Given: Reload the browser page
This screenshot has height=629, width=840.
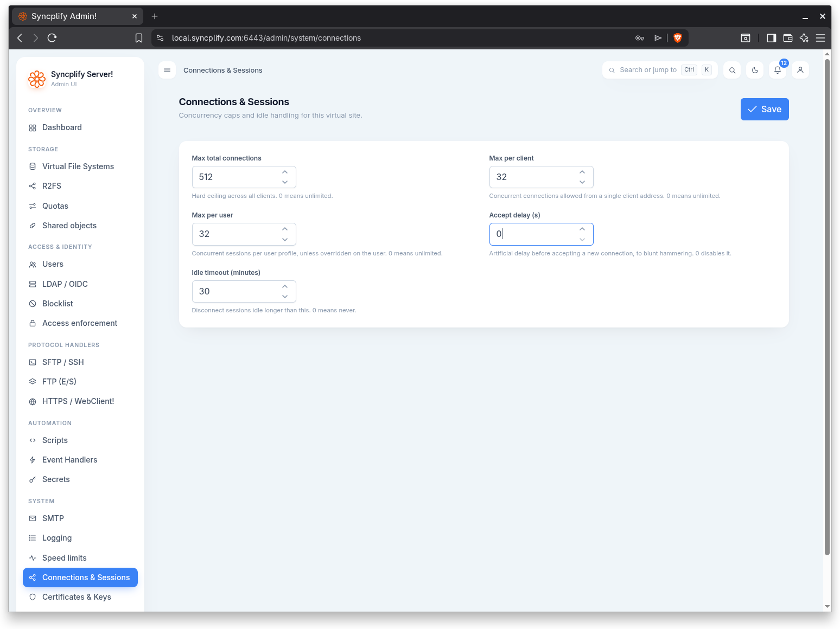Looking at the screenshot, I should click(x=52, y=38).
